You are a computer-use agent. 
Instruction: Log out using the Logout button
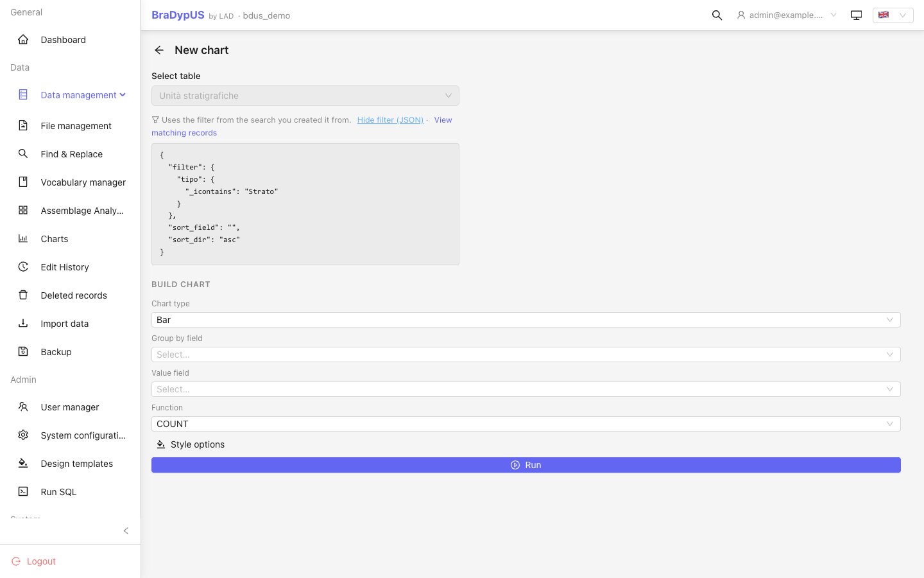pyautogui.click(x=34, y=561)
